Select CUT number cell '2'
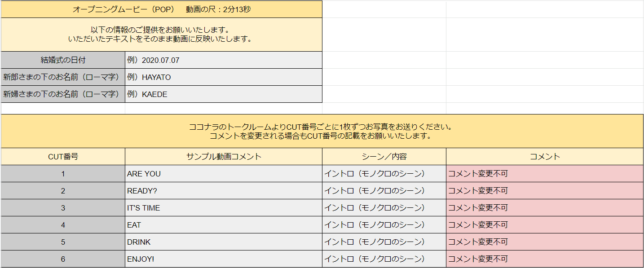 pos(63,191)
